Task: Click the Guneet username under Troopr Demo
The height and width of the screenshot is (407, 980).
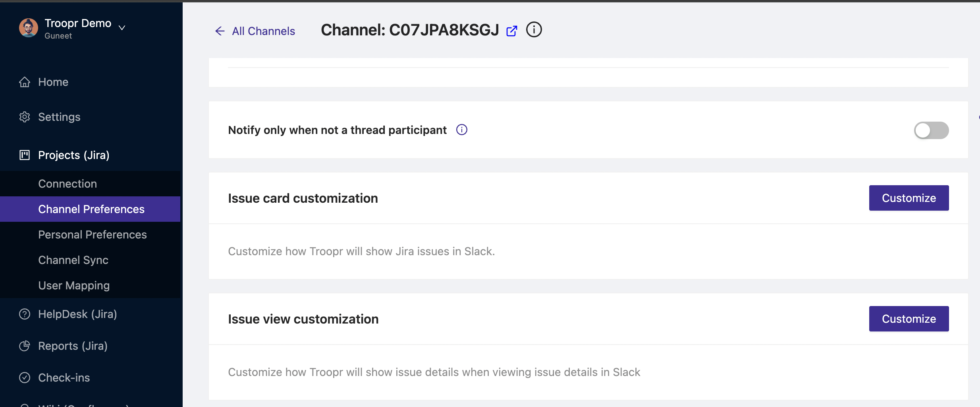Action: [x=58, y=36]
